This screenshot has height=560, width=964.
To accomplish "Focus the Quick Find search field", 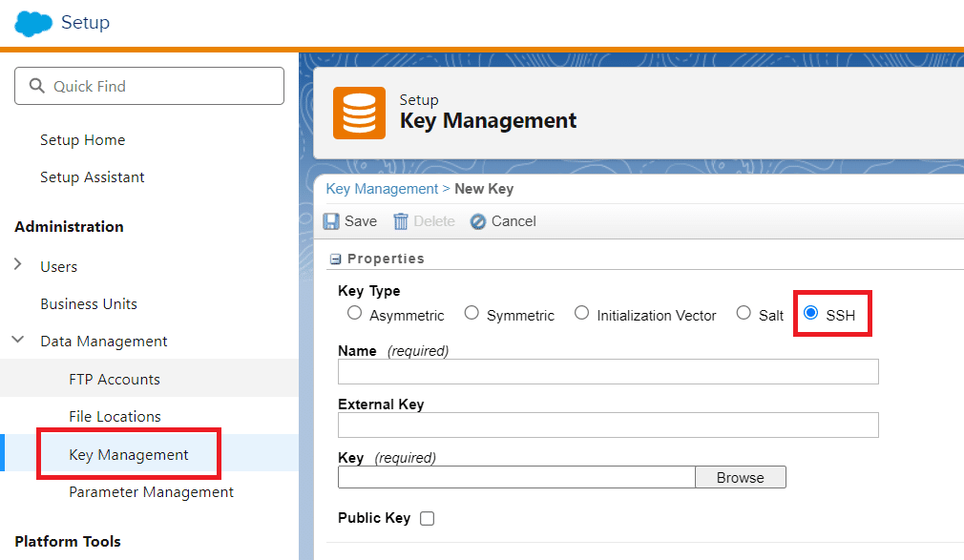I will pos(150,86).
